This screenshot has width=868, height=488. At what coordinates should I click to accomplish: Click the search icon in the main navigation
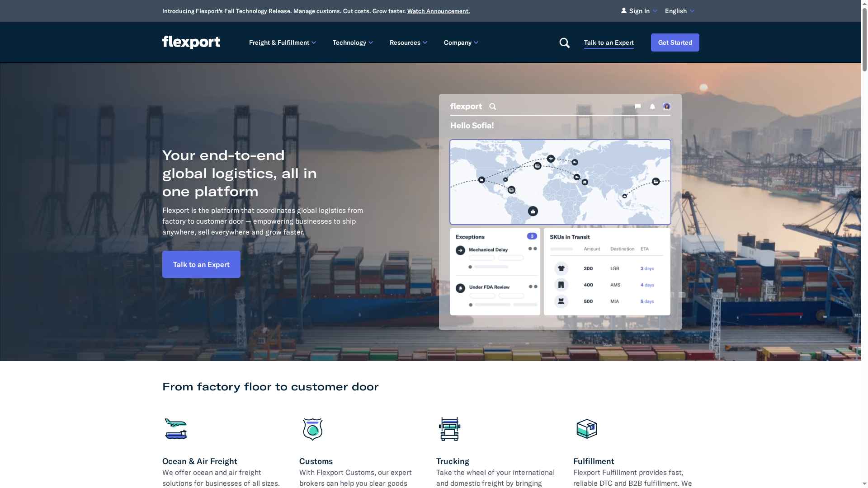click(x=564, y=42)
